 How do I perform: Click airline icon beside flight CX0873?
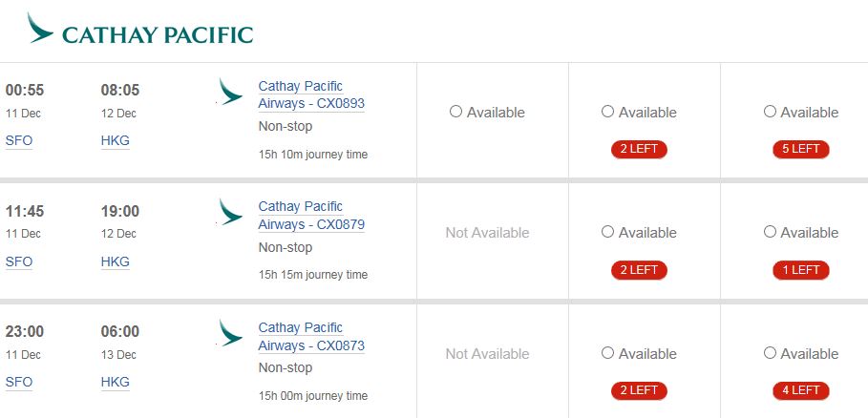(x=230, y=333)
